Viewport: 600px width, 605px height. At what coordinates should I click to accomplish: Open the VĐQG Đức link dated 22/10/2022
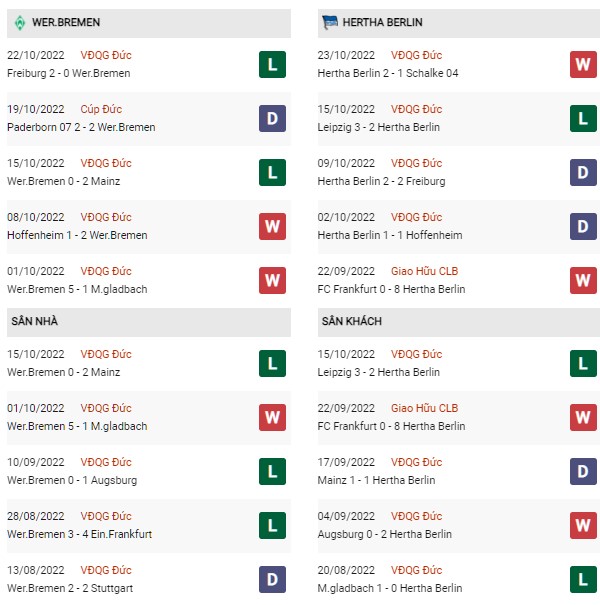(x=106, y=55)
